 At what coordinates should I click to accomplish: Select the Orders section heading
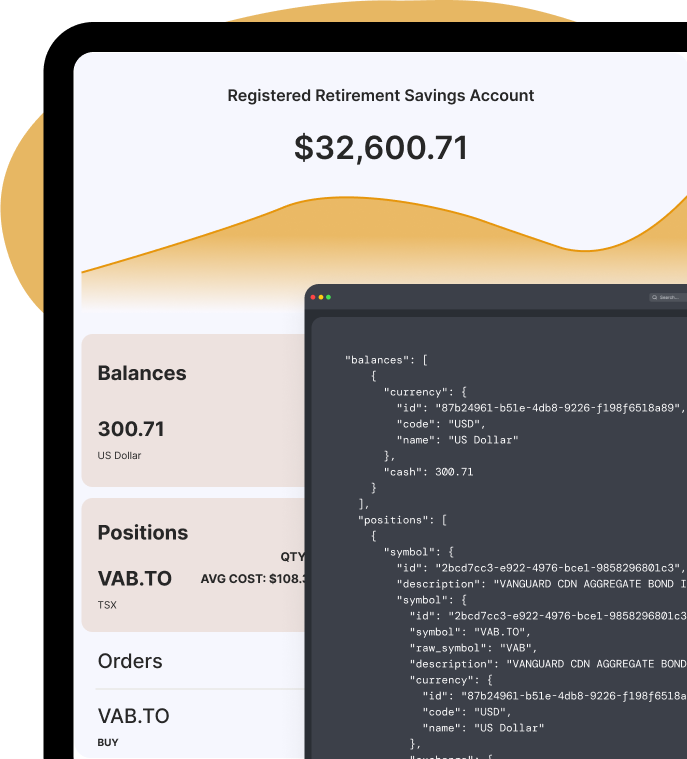130,661
